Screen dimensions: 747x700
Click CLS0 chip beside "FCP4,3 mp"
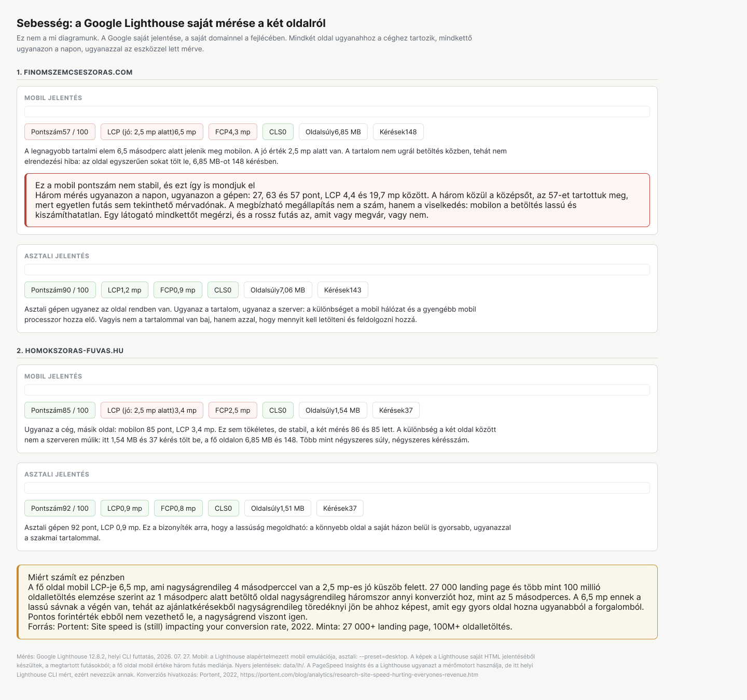click(x=278, y=132)
